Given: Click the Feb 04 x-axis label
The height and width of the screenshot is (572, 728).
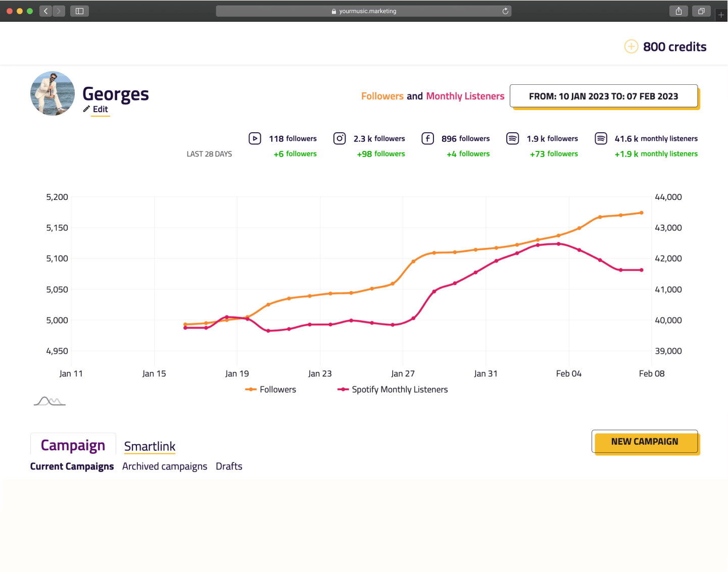Looking at the screenshot, I should coord(569,374).
